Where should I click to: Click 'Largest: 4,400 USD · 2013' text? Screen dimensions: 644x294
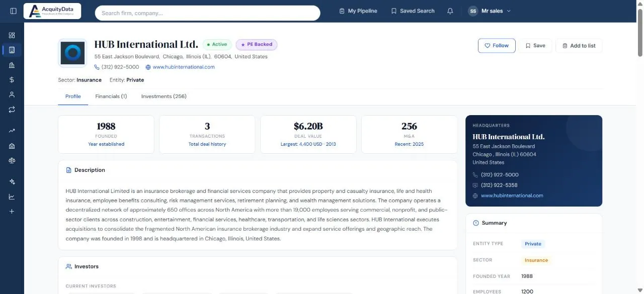(308, 144)
